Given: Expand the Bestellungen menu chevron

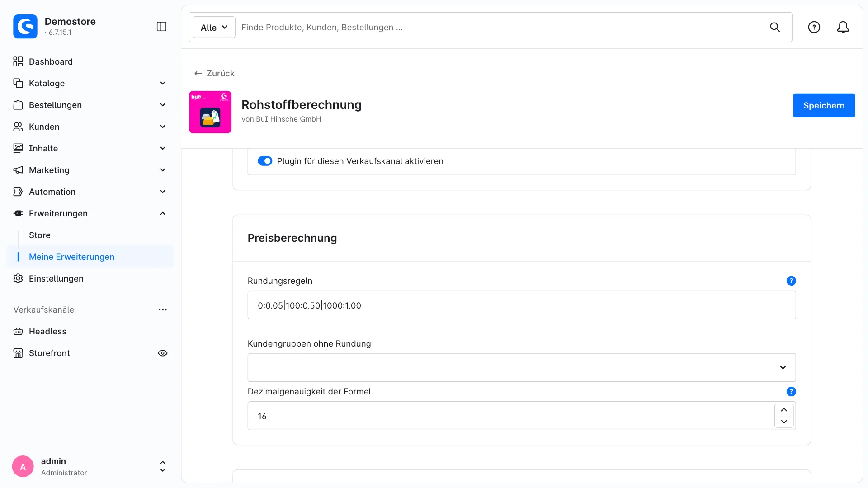Looking at the screenshot, I should click(x=163, y=105).
